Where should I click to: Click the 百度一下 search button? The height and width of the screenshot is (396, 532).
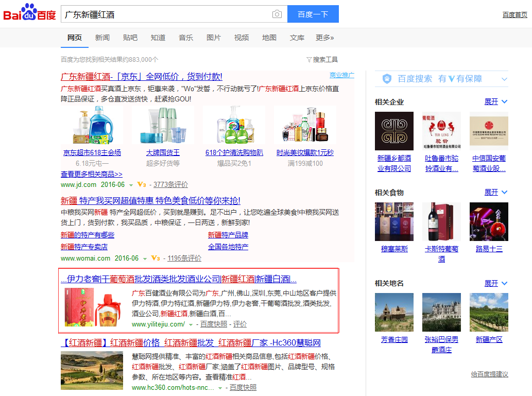coord(313,14)
